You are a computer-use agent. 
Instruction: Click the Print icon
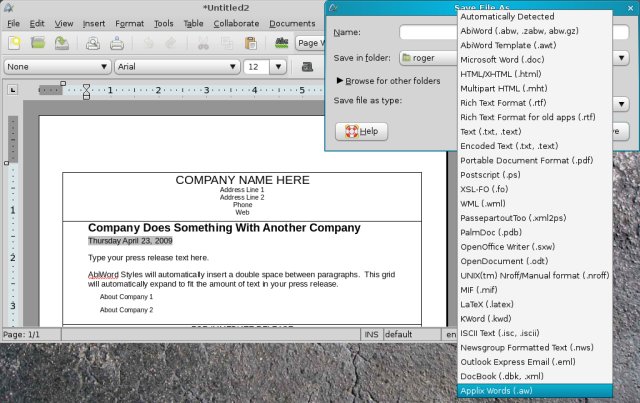pos(117,43)
